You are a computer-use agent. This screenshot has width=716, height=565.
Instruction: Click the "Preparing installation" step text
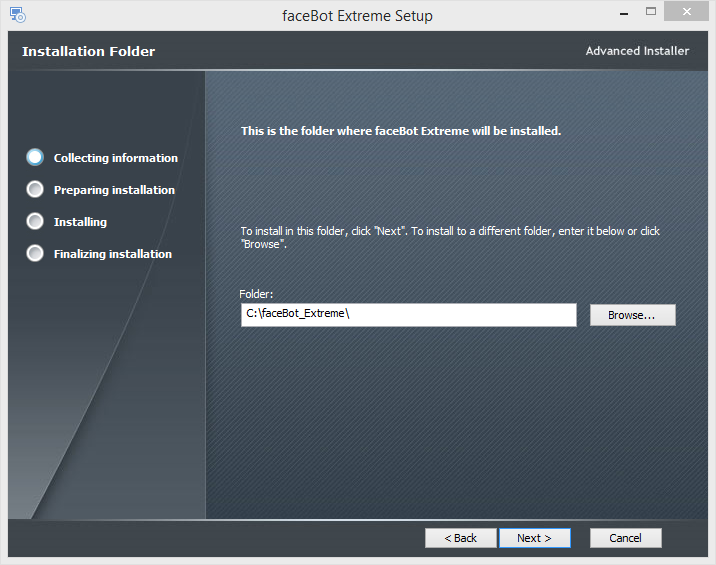pos(114,190)
